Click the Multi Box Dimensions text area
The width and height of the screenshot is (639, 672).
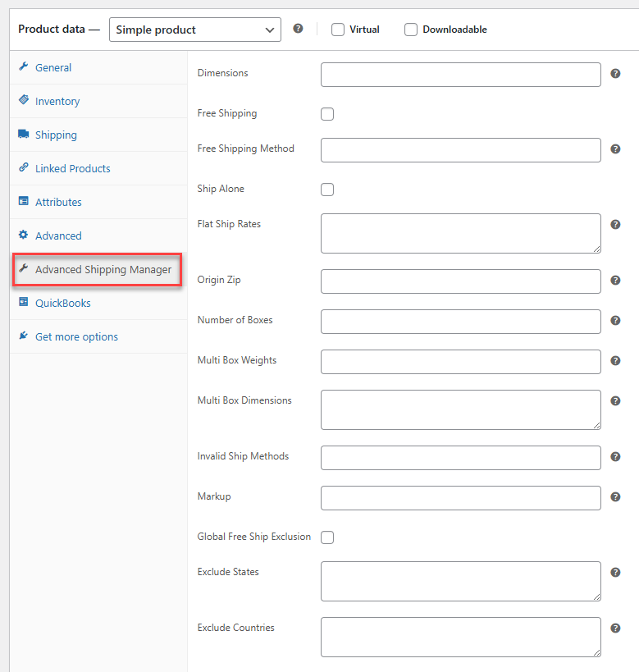tap(461, 409)
